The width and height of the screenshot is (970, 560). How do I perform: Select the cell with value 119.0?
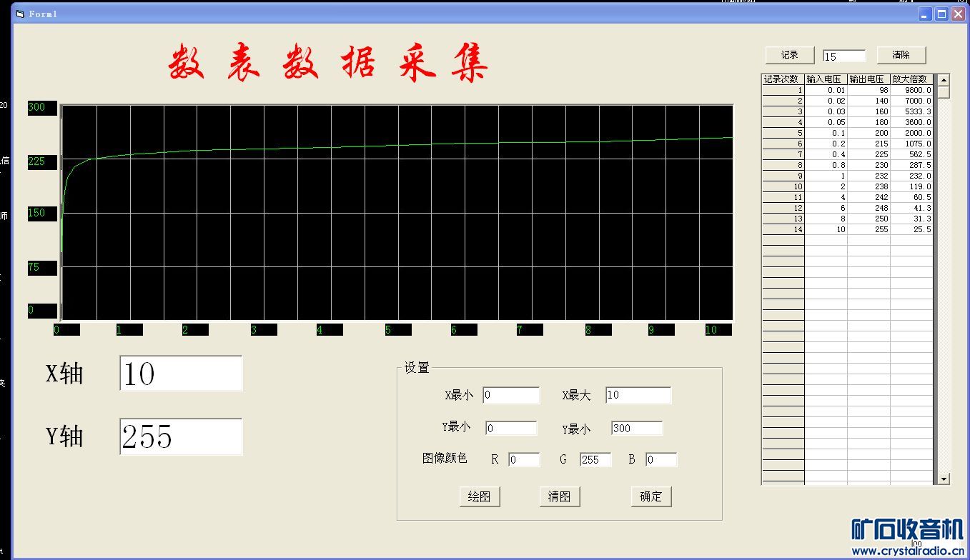click(x=911, y=186)
